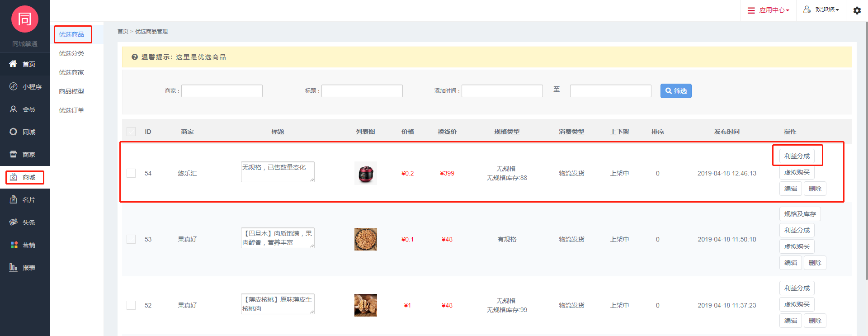Click the rice cooker thumbnail for ID 54
This screenshot has height=336, width=868.
[366, 173]
